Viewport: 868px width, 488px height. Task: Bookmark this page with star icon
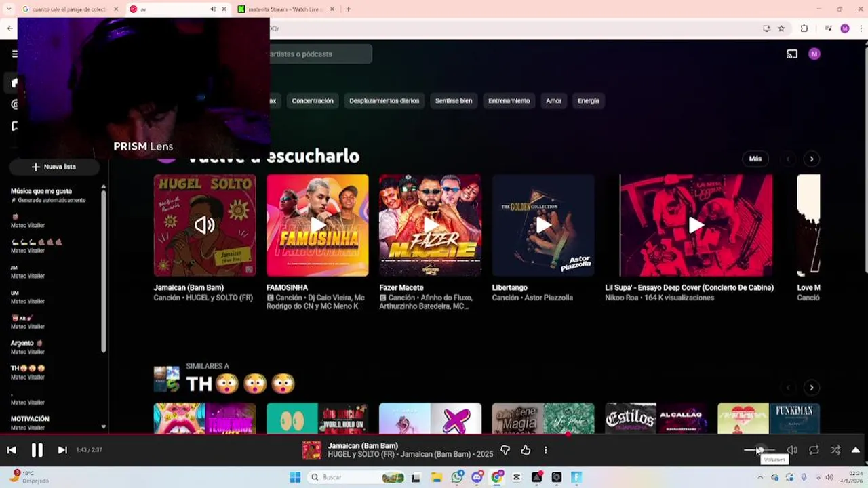781,28
